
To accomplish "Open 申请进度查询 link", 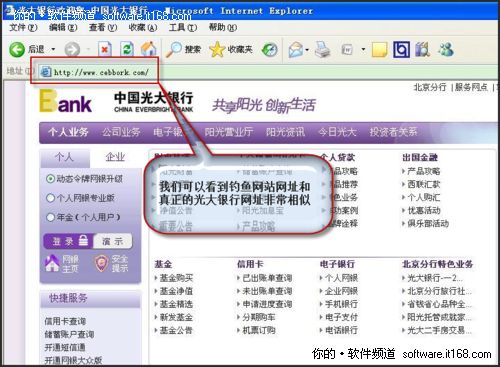I will (x=267, y=304).
